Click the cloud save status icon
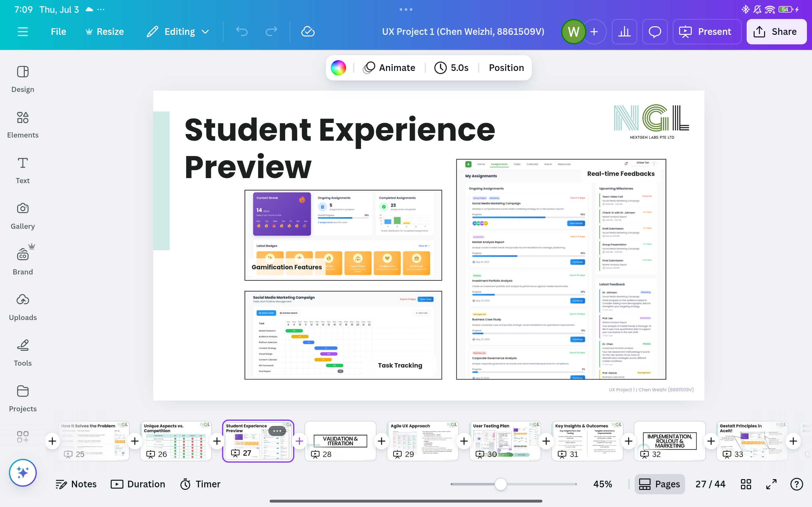The height and width of the screenshot is (507, 812). coord(308,31)
